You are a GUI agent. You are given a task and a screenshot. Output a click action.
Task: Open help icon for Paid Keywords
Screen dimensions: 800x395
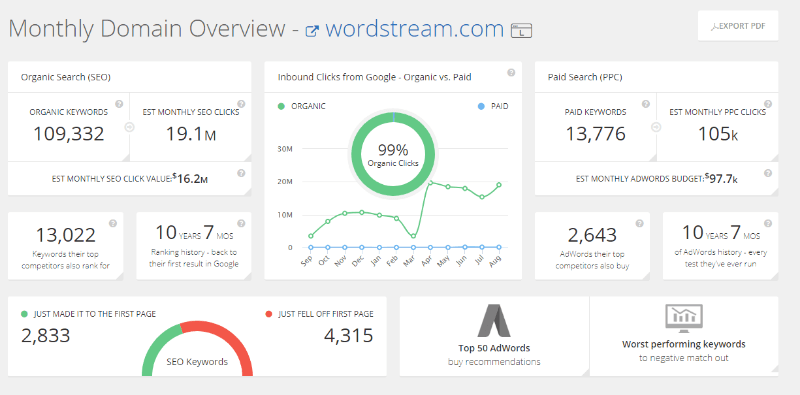tap(646, 104)
